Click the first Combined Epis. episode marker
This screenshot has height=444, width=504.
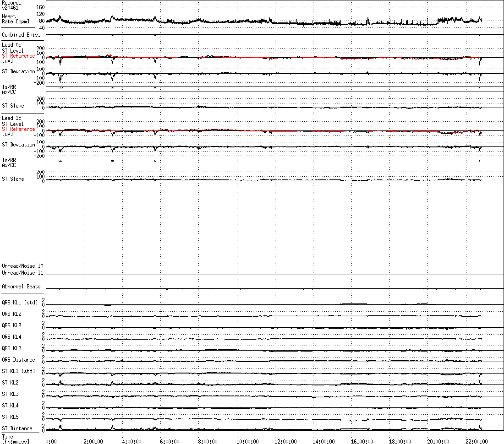[x=60, y=35]
